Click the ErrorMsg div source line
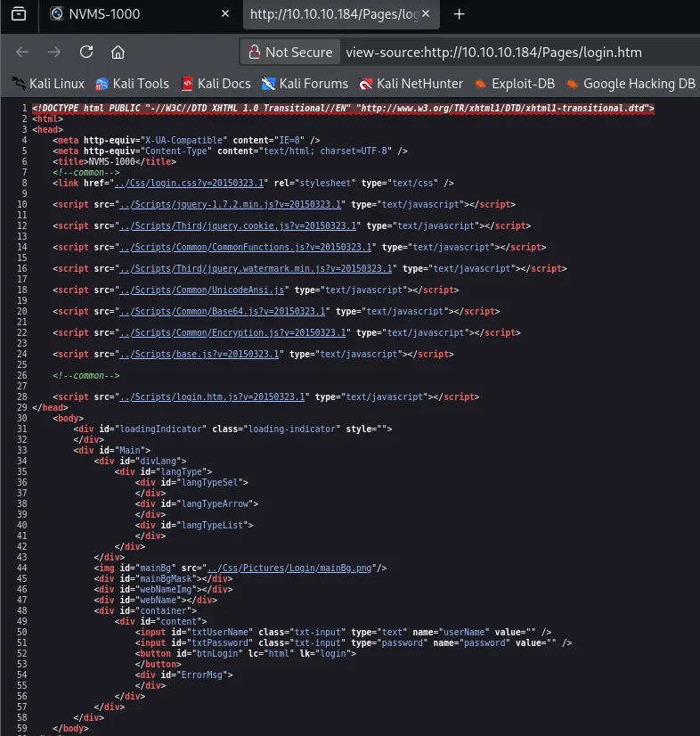Screen dimensions: 700x736 pyautogui.click(x=184, y=675)
